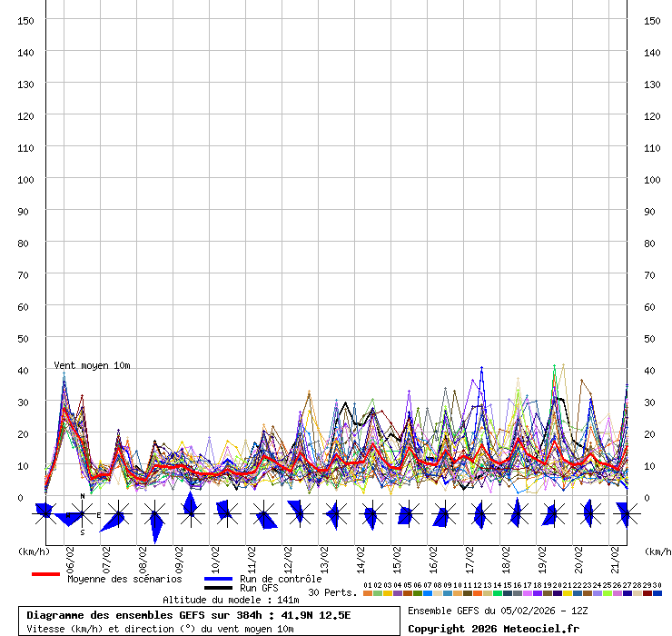
Task: Click wind rose between 19/02 and 20/02 labels
Action: point(550,515)
